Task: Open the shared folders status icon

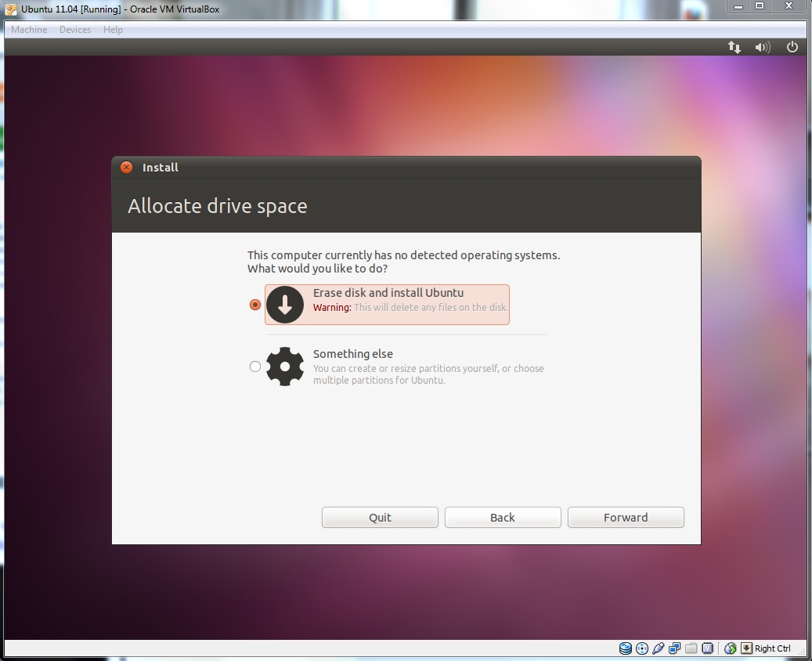Action: pyautogui.click(x=691, y=648)
